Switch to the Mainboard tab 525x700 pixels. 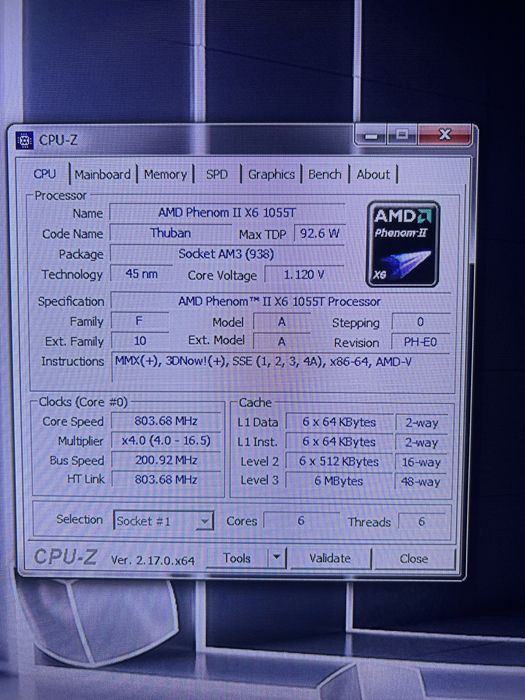(103, 174)
